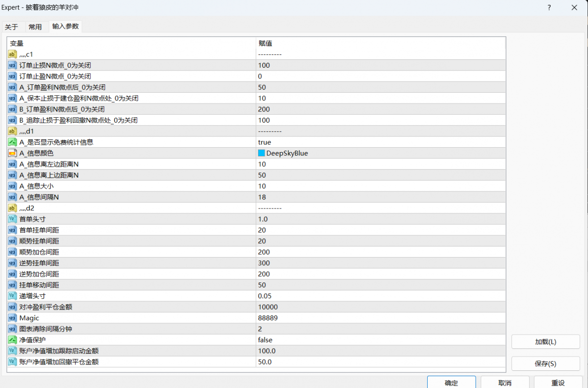Image resolution: width=588 pixels, height=388 pixels.
Task: Click the icon beside B_订单盈利N微点后_0为关闭
Action: (x=12, y=109)
